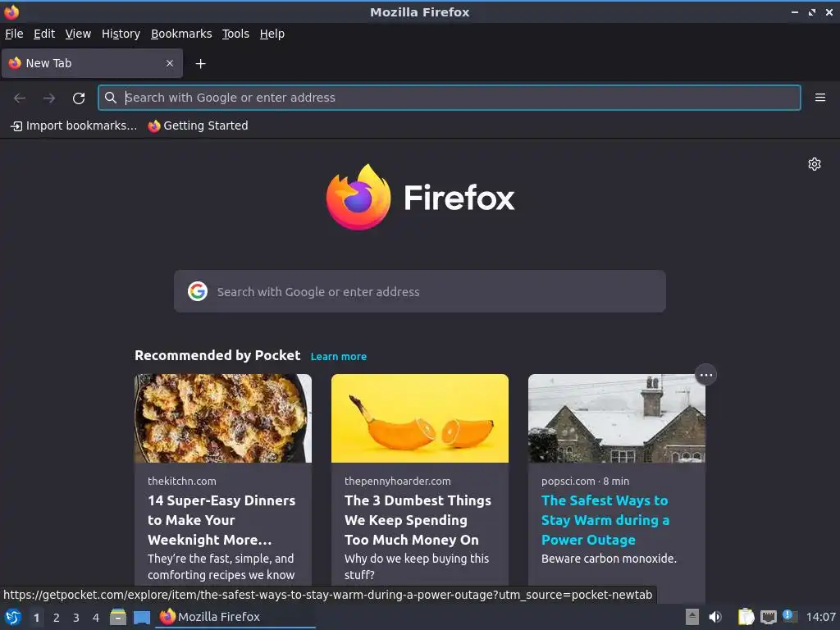Screen dimensions: 840x630
Task: Click the popsci.com · 8 min label
Action: click(585, 481)
